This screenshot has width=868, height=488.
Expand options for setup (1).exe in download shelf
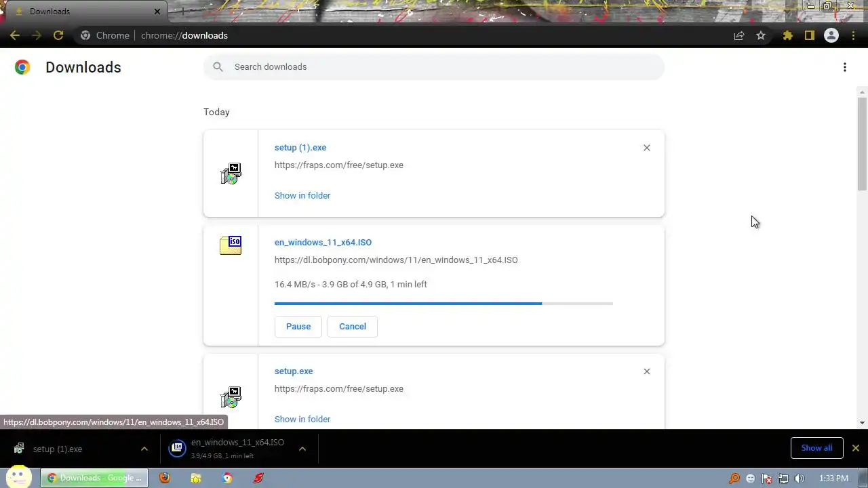[144, 449]
